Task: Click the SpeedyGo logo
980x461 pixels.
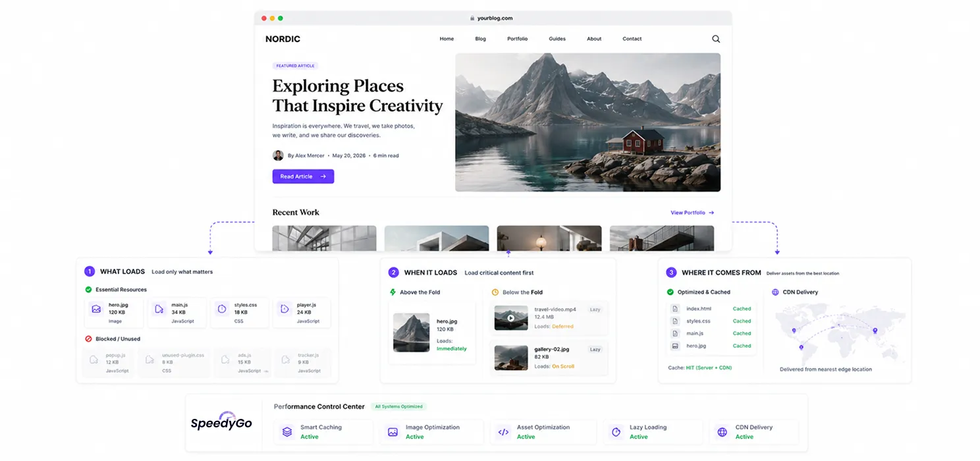Action: point(221,422)
